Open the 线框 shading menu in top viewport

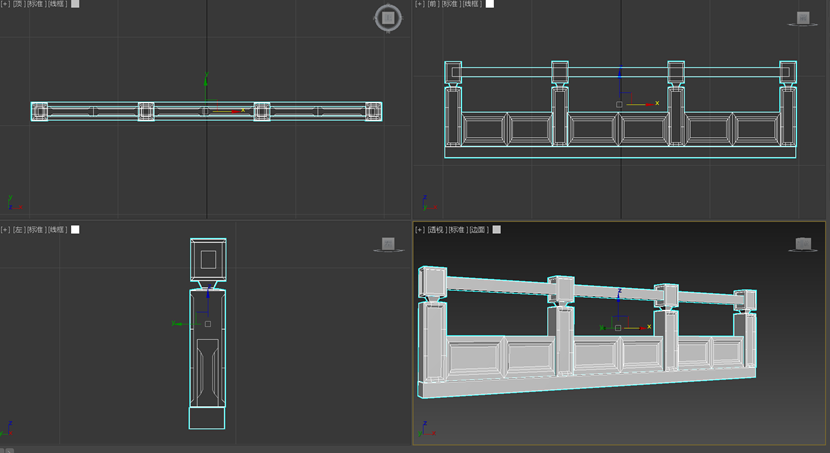(x=57, y=4)
